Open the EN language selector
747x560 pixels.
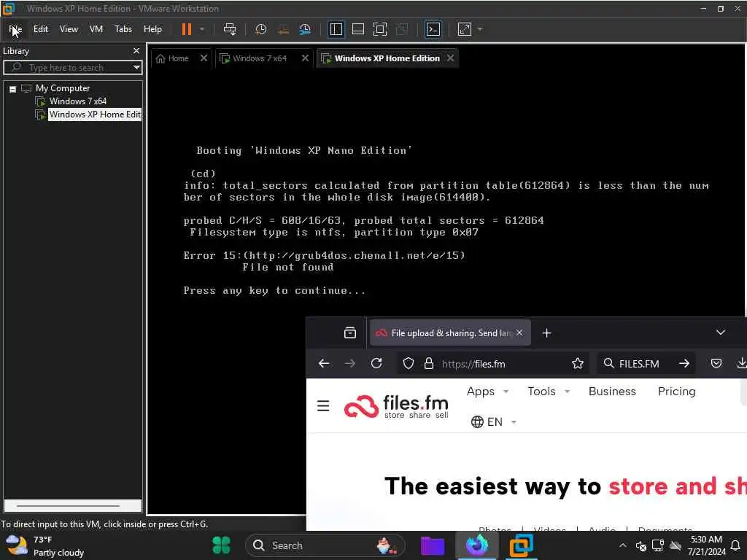click(x=494, y=422)
